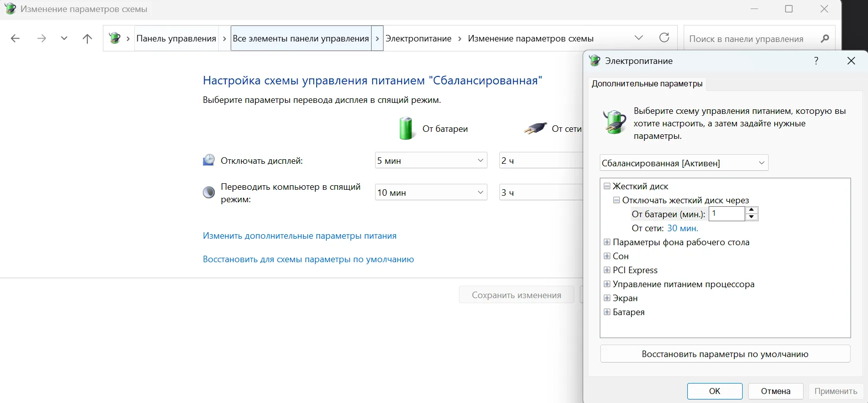Expand chevron after 'Все элементы панели управления'
868x403 pixels.
tap(378, 38)
